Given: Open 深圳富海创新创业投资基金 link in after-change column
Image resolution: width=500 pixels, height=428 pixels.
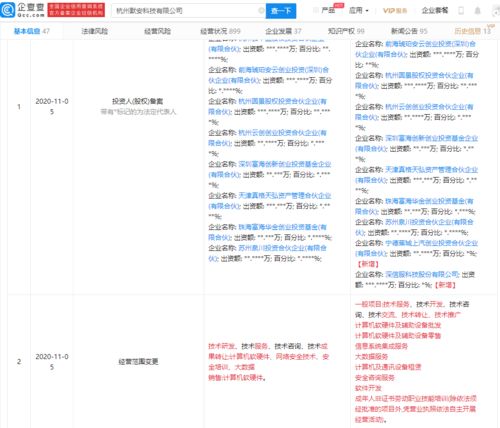Looking at the screenshot, I should [416, 143].
